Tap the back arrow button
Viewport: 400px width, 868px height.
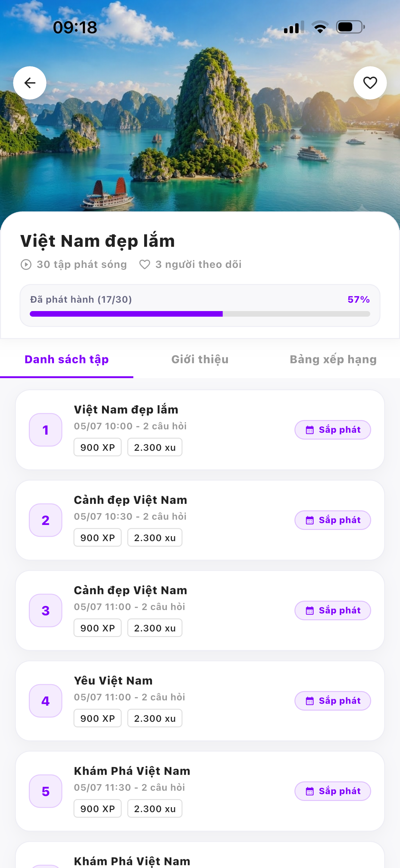coord(30,83)
